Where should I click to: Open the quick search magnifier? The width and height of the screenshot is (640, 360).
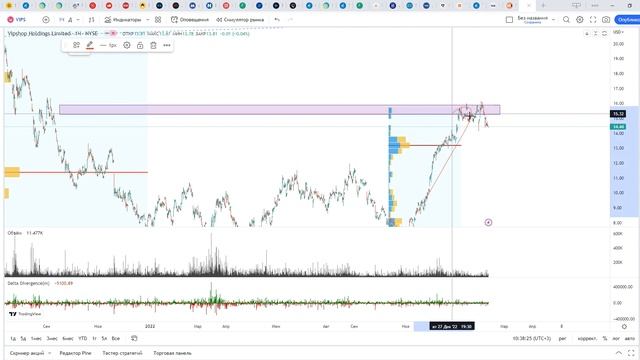[566, 20]
